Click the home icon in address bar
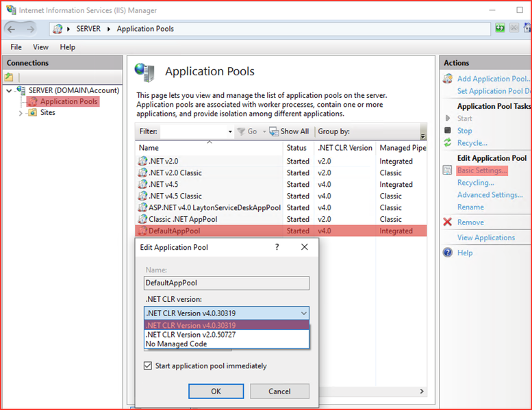The image size is (532, 410). [x=528, y=28]
